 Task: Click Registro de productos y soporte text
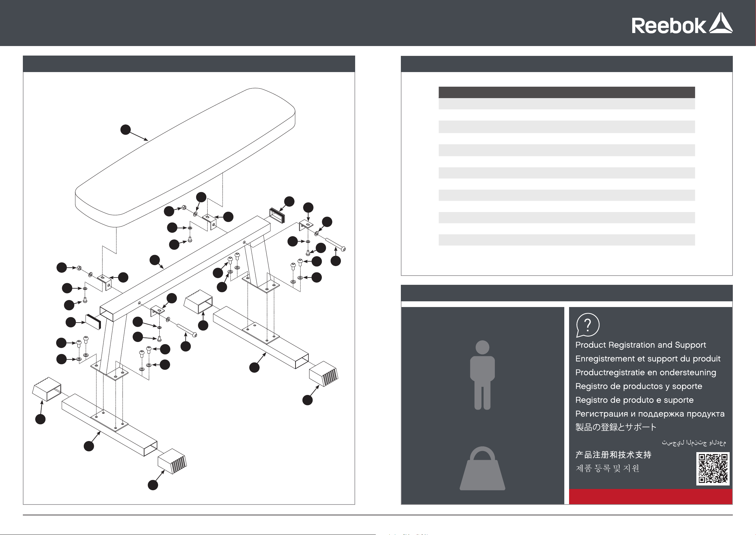tap(639, 386)
